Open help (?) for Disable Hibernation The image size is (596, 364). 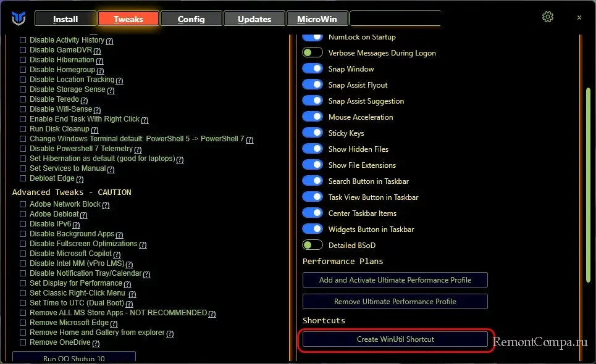coord(99,60)
